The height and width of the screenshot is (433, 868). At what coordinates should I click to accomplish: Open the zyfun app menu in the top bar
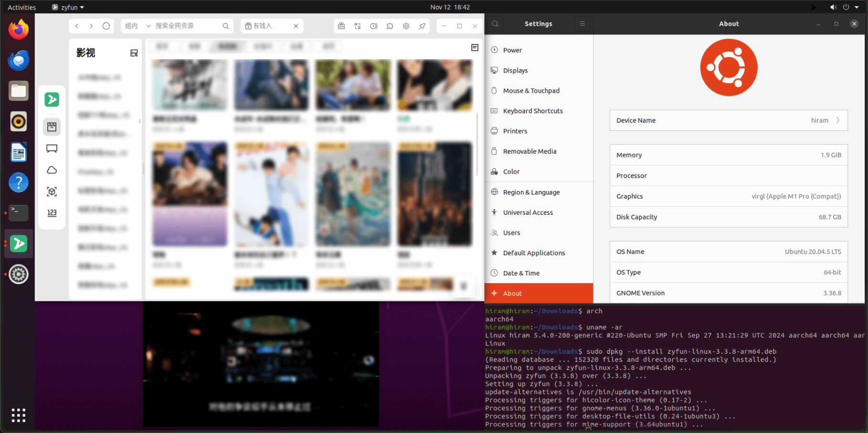pyautogui.click(x=67, y=7)
